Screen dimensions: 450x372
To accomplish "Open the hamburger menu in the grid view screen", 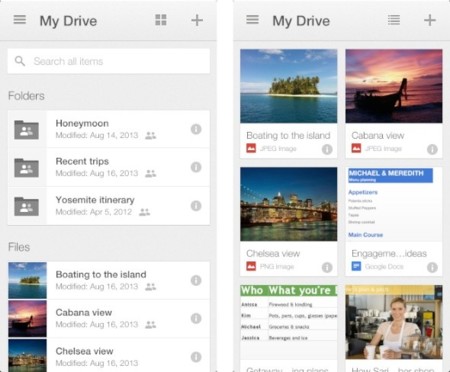I will [x=252, y=20].
